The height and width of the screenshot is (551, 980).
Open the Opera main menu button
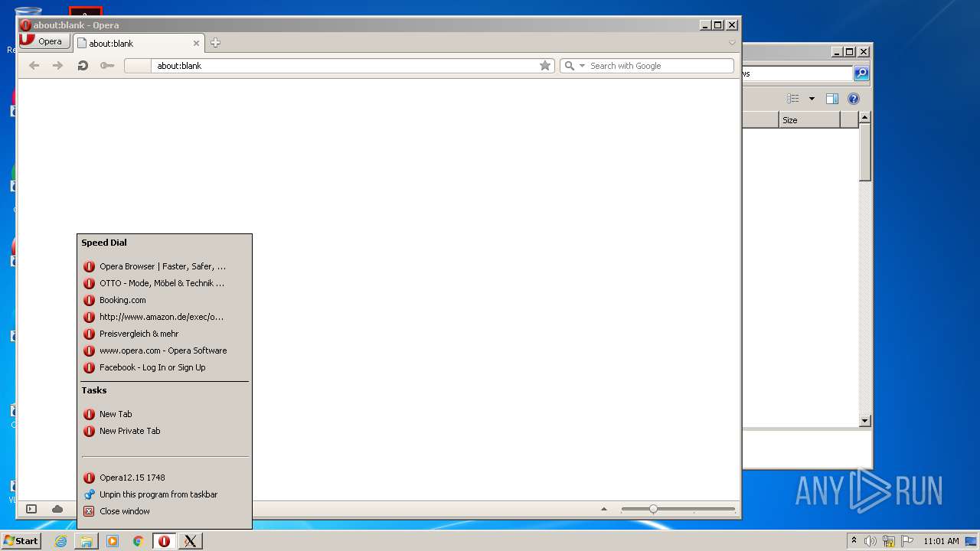[44, 41]
